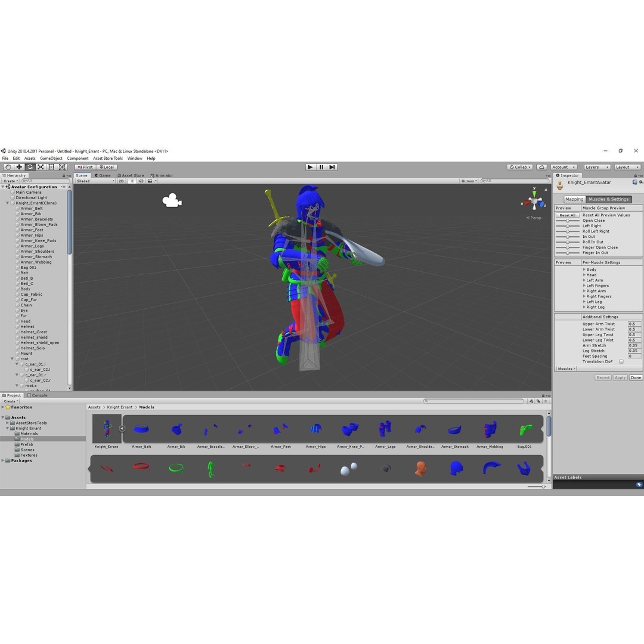Open the Gizmos dropdown
This screenshot has width=644, height=644.
pyautogui.click(x=469, y=181)
